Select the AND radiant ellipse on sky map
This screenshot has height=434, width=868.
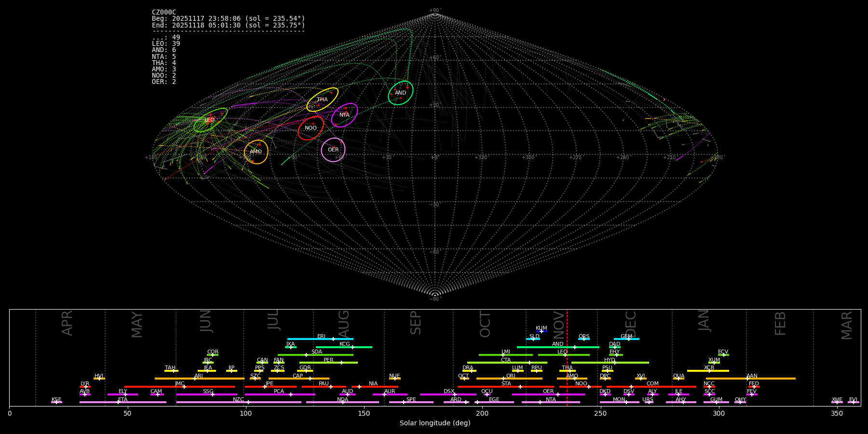pos(400,93)
